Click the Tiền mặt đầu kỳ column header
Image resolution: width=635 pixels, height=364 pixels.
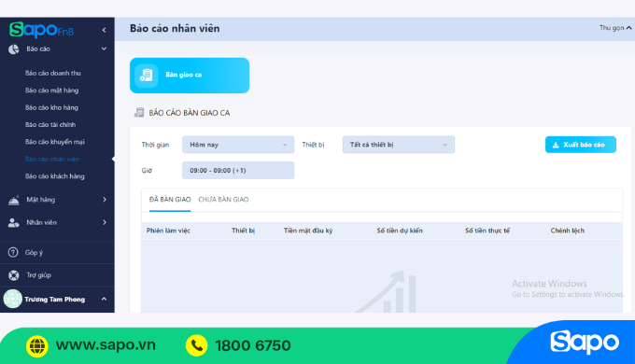pyautogui.click(x=308, y=231)
